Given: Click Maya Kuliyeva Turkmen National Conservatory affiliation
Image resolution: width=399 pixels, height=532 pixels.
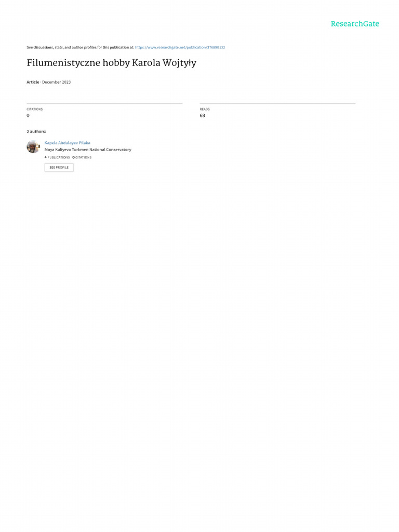Looking at the screenshot, I should click(88, 150).
